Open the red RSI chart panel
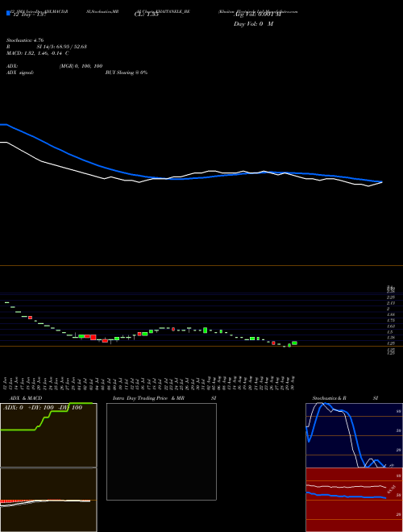The image size is (403, 532). (354, 500)
